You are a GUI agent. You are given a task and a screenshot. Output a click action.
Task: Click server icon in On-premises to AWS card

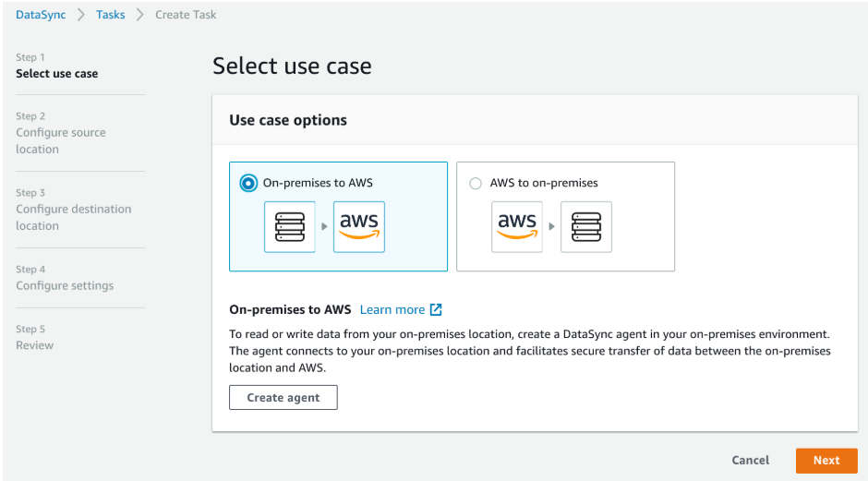coord(290,227)
